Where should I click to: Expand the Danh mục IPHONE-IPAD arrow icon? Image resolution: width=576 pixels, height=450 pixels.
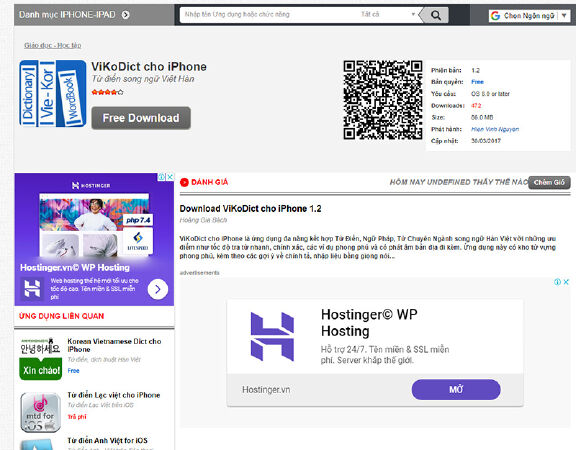[126, 15]
